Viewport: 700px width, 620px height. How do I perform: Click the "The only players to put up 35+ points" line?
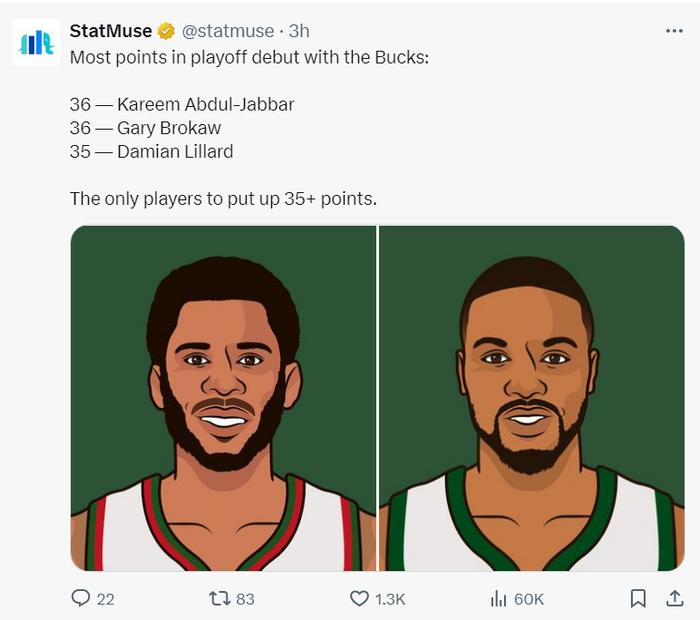223,198
